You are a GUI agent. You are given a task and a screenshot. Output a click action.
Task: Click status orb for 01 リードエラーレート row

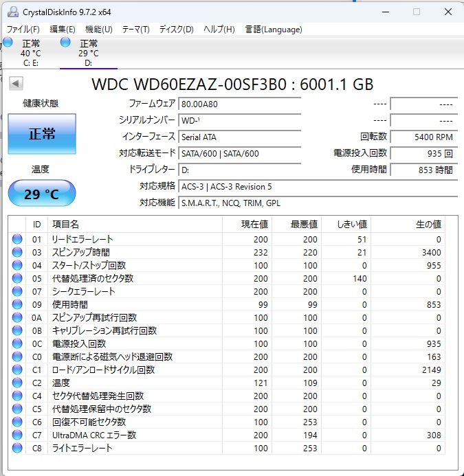point(17,239)
